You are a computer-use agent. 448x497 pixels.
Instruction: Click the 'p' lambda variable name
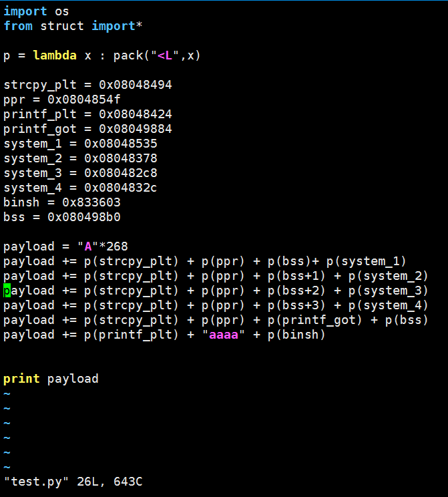7,56
